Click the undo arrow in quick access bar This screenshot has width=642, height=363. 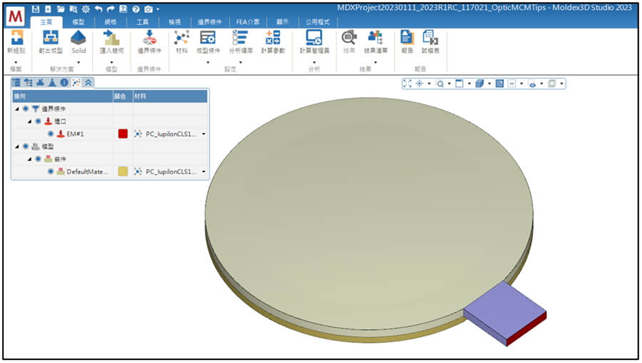tap(98, 9)
